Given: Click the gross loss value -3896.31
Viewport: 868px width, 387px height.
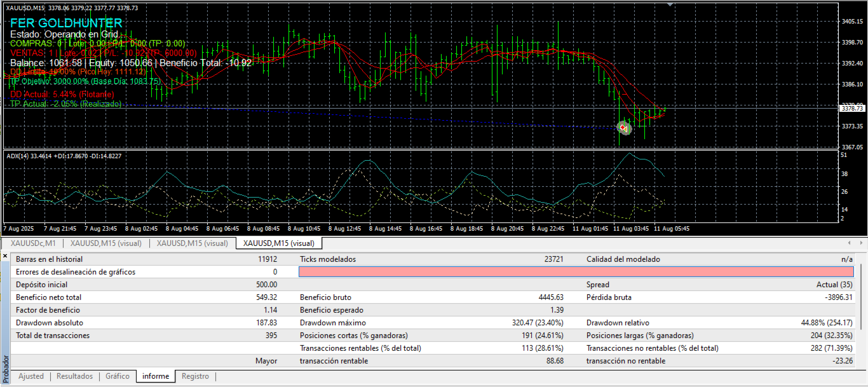Looking at the screenshot, I should click(x=838, y=297).
